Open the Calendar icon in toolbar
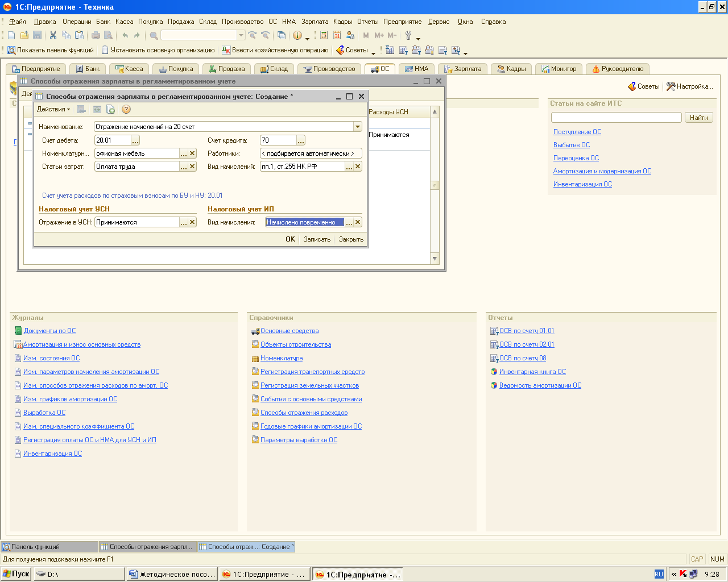Viewport: 728px width, 582px height. coord(337,35)
